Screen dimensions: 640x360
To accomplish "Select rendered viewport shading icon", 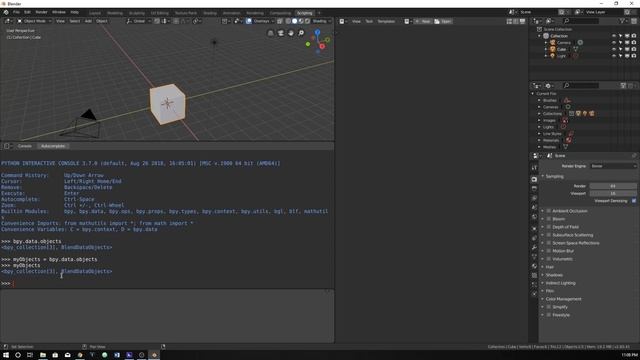I will click(307, 21).
